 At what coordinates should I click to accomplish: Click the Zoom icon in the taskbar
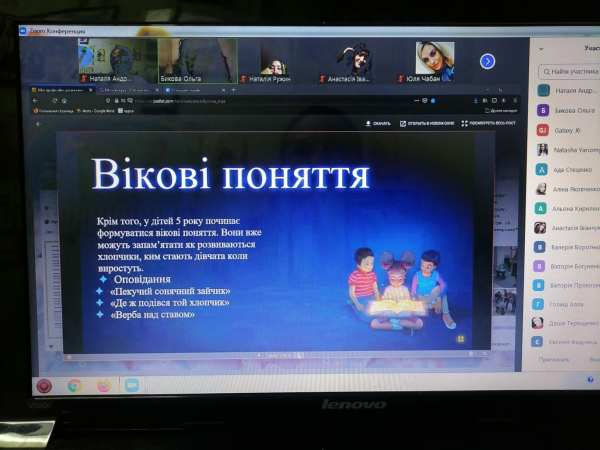point(131,384)
